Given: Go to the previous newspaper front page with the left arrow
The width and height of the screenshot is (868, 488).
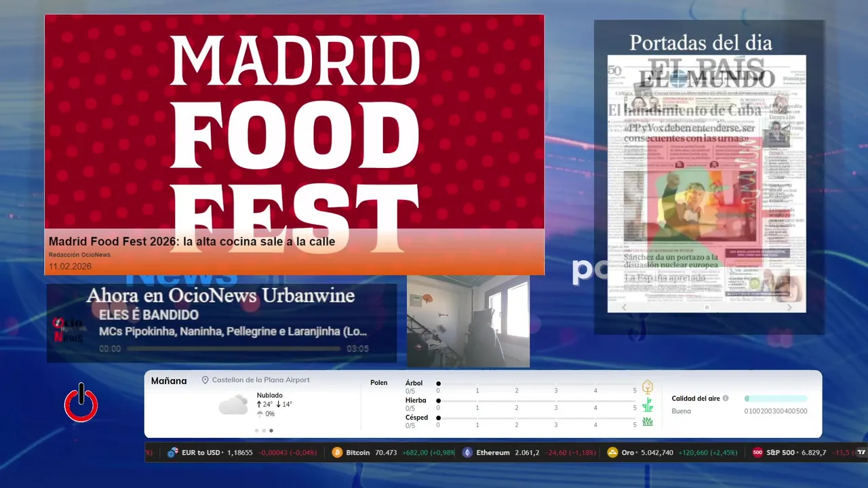Looking at the screenshot, I should pyautogui.click(x=625, y=307).
